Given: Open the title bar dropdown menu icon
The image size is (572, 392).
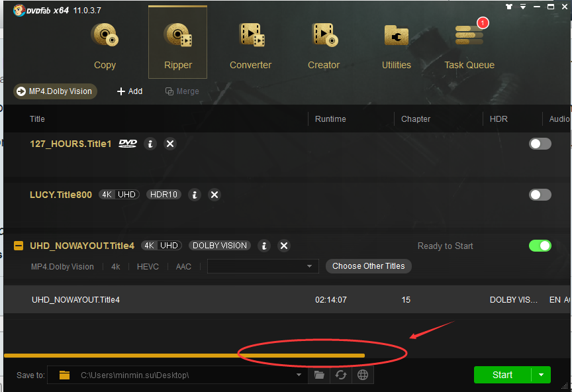Looking at the screenshot, I should pos(523,7).
